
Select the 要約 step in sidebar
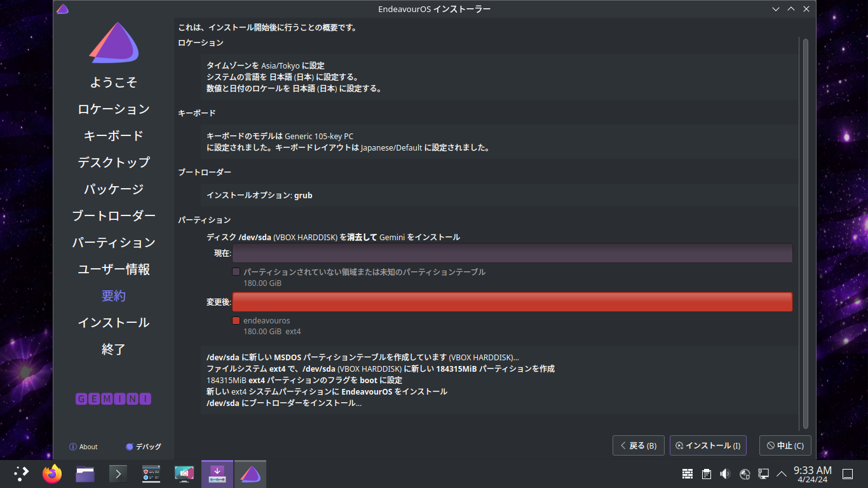(114, 296)
